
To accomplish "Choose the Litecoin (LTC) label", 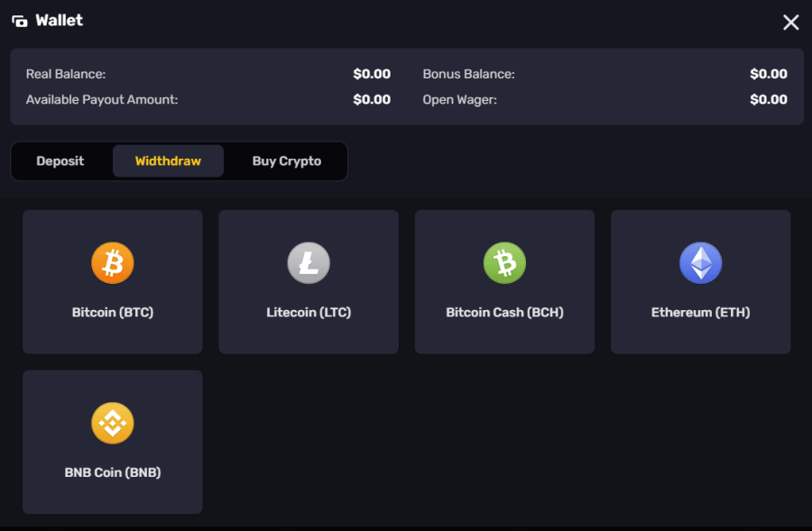I will [309, 312].
